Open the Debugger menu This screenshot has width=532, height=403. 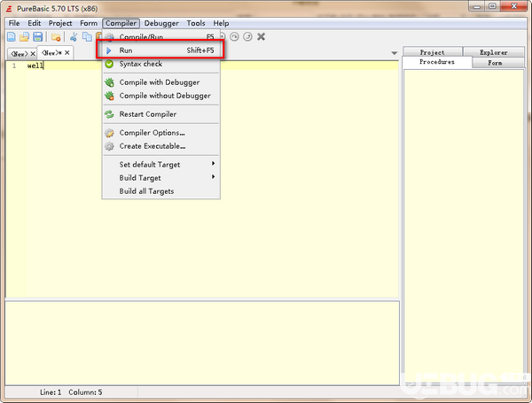[161, 23]
